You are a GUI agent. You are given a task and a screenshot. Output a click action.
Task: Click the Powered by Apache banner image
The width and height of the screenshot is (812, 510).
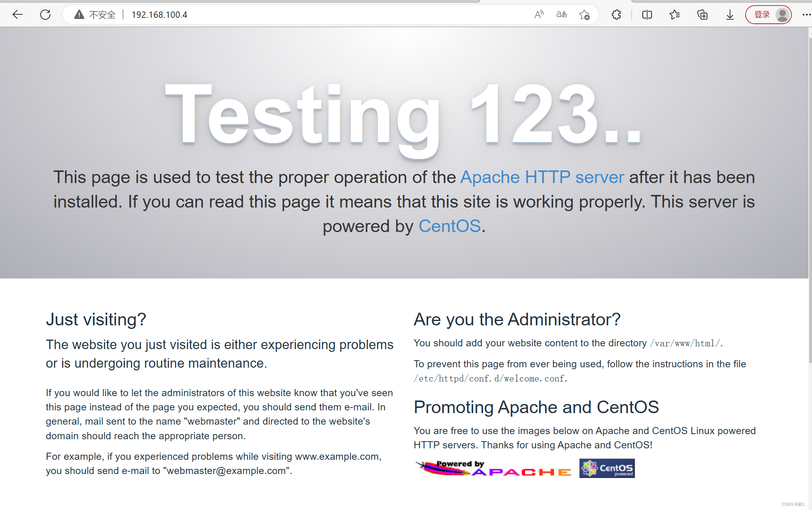click(493, 468)
